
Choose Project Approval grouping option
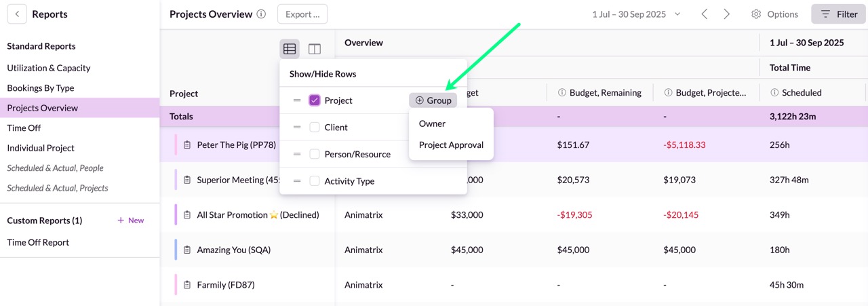(x=451, y=145)
